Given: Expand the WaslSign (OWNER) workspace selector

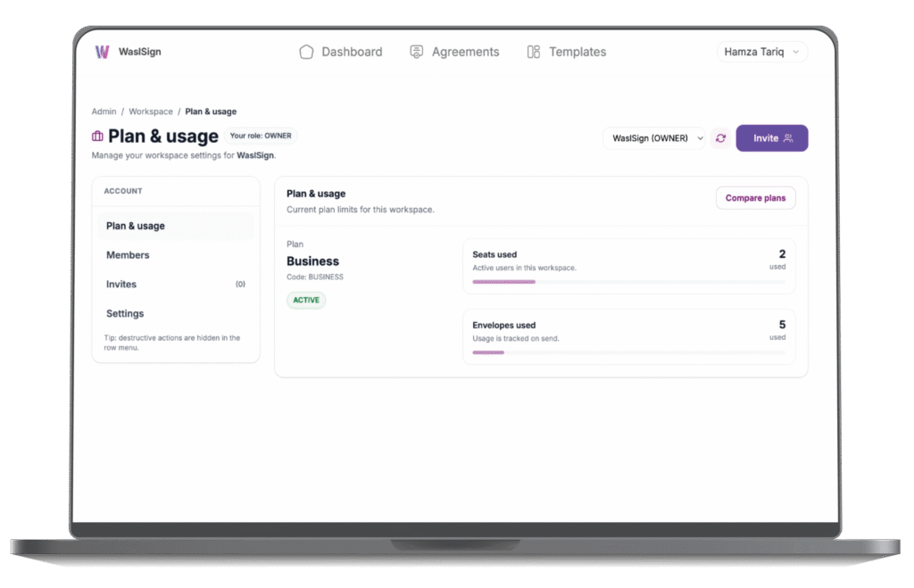Looking at the screenshot, I should click(x=653, y=138).
